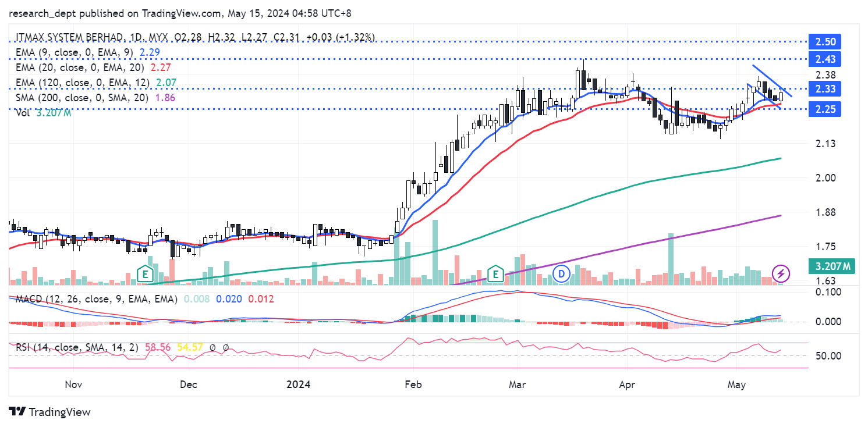
Task: Select the 2.43 blue price level label
Action: point(826,59)
